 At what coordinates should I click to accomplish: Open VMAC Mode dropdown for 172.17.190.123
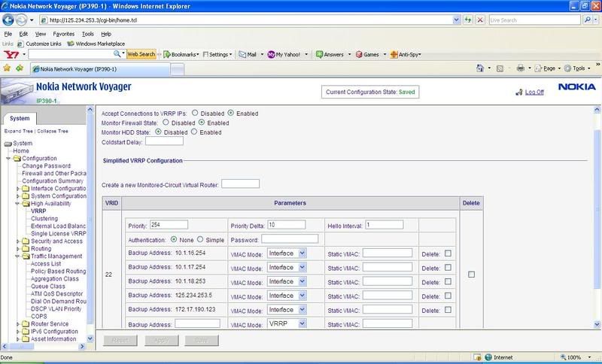(287, 310)
